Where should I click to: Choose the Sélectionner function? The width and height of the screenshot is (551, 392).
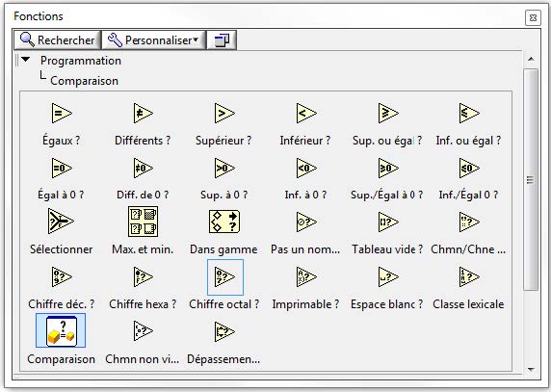tap(61, 222)
